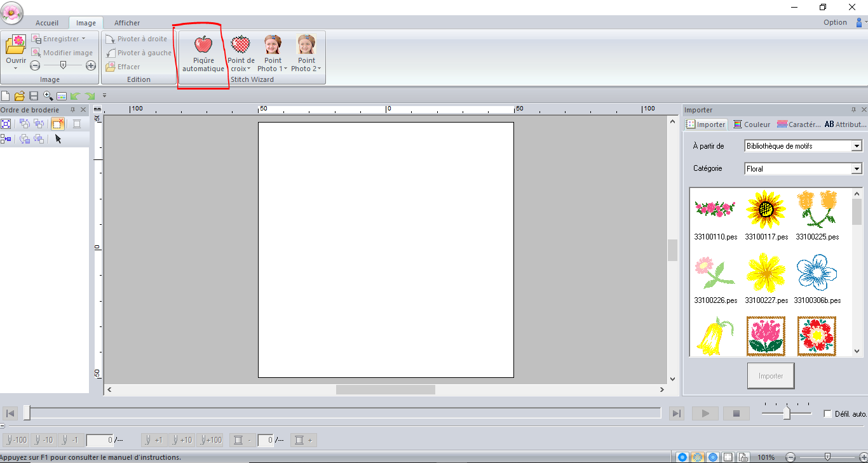Click the green undo arrow

tap(76, 96)
